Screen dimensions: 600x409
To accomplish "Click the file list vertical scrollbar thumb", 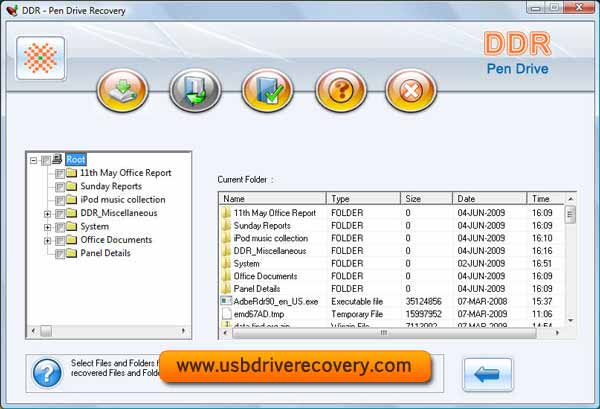I will coord(570,215).
